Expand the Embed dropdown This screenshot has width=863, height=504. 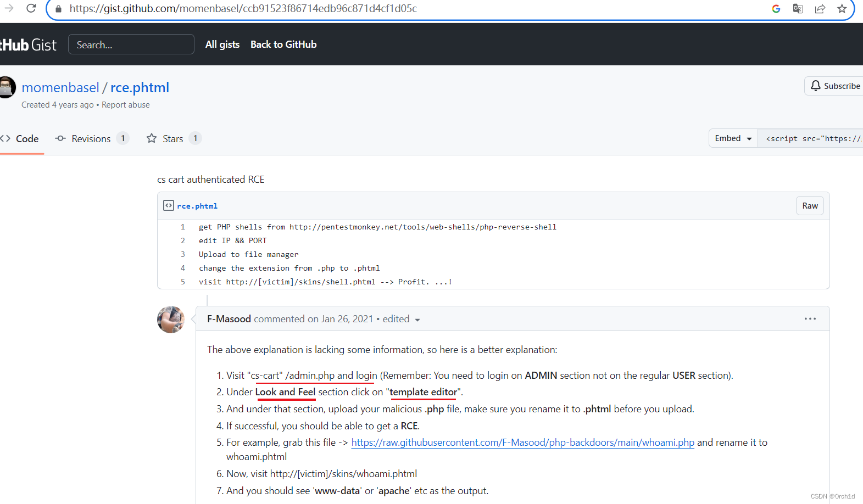[733, 138]
